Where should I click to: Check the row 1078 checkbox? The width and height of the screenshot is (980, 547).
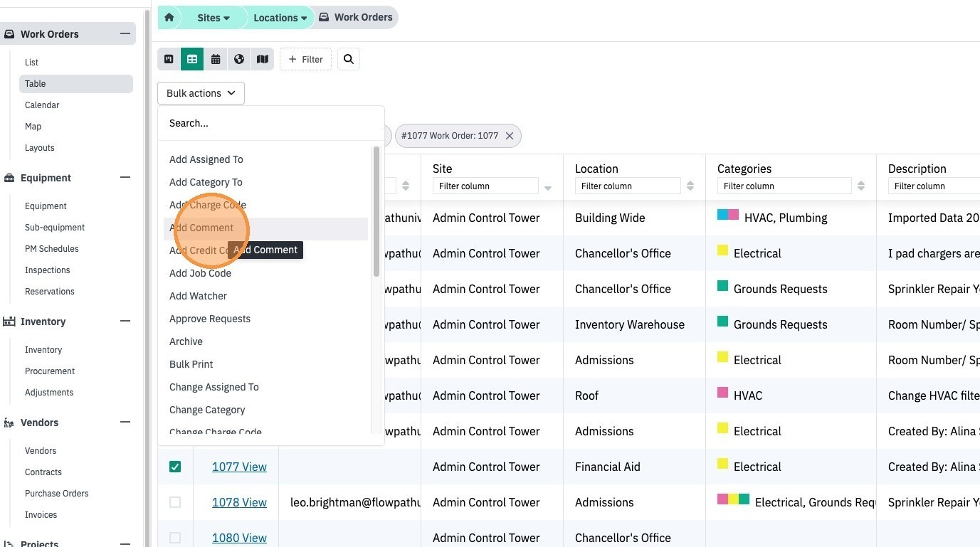point(175,502)
